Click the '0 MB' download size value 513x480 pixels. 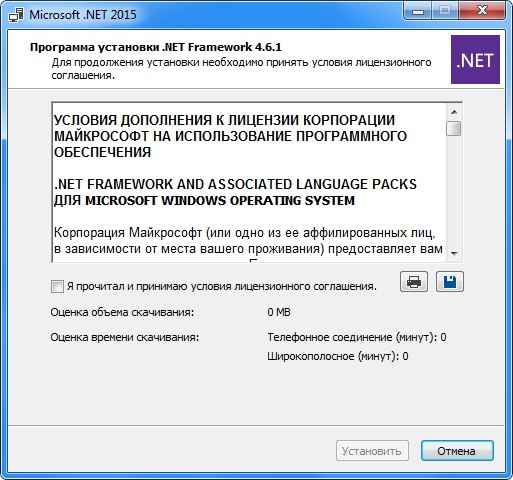(x=279, y=312)
